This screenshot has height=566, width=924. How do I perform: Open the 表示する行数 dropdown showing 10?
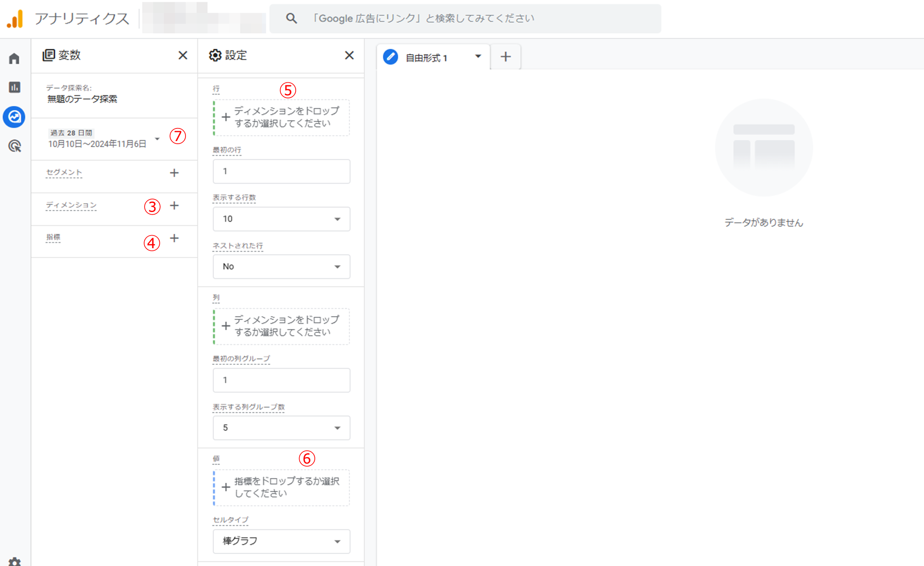point(281,219)
